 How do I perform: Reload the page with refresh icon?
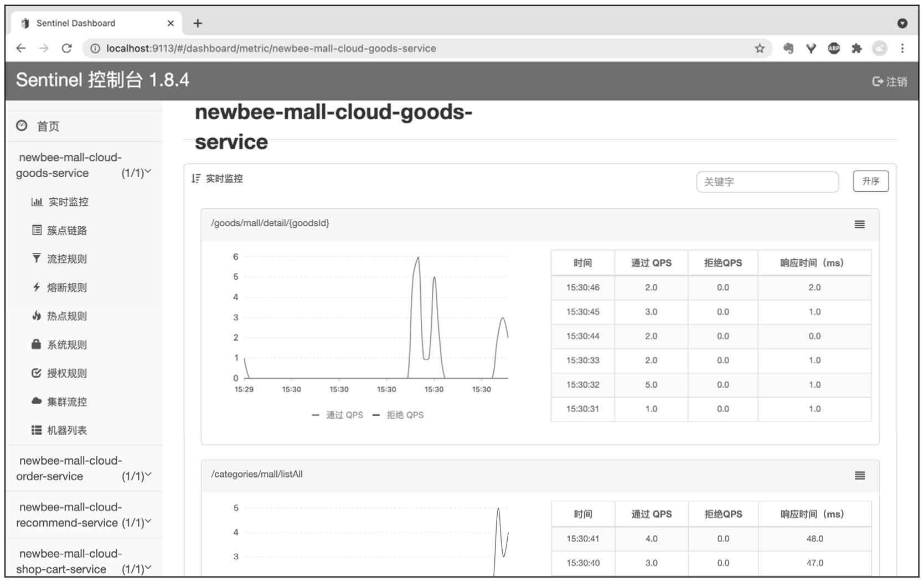(x=66, y=48)
